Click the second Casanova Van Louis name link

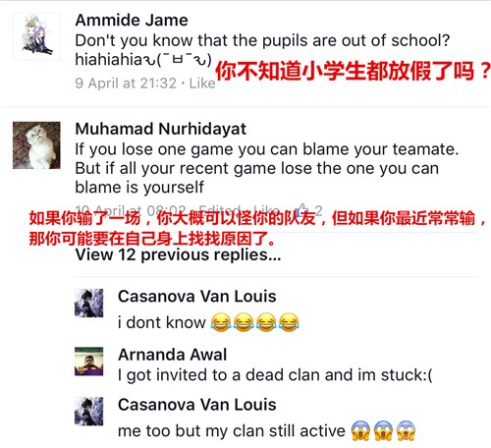197,405
